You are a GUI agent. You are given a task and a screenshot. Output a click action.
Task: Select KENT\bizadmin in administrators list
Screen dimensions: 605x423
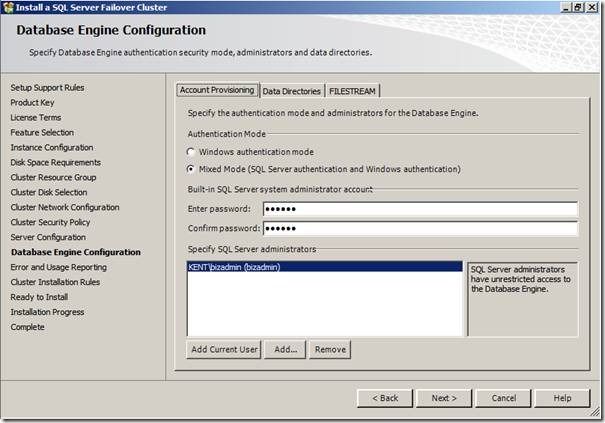pyautogui.click(x=324, y=267)
